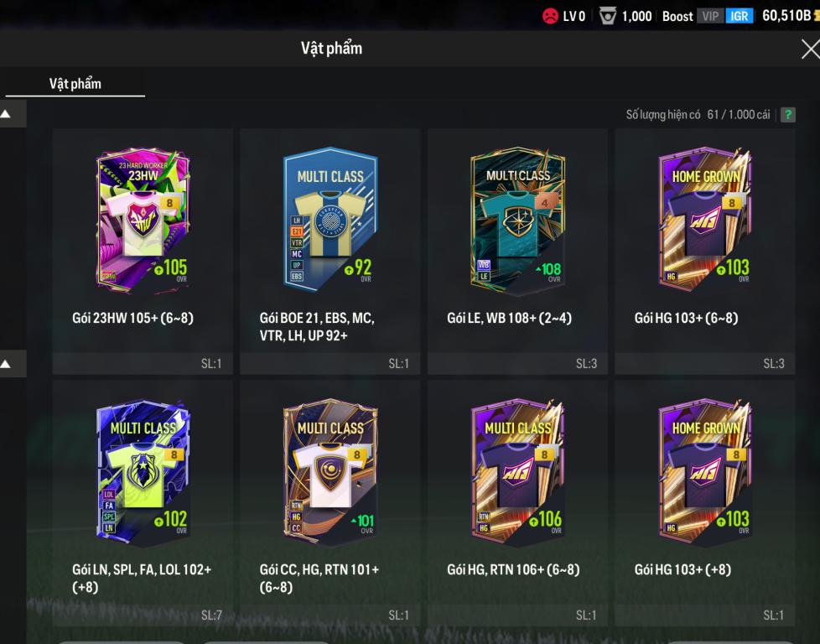Close the Vật phẩm window

810,49
